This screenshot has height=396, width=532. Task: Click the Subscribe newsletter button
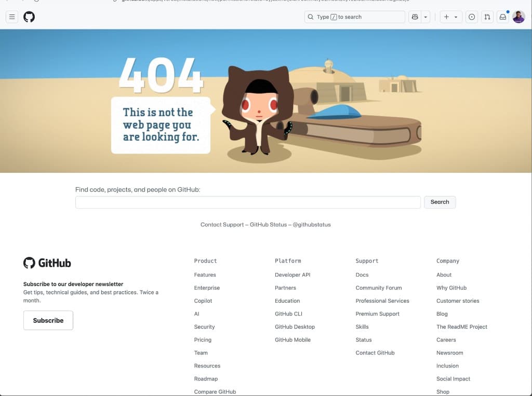click(48, 320)
